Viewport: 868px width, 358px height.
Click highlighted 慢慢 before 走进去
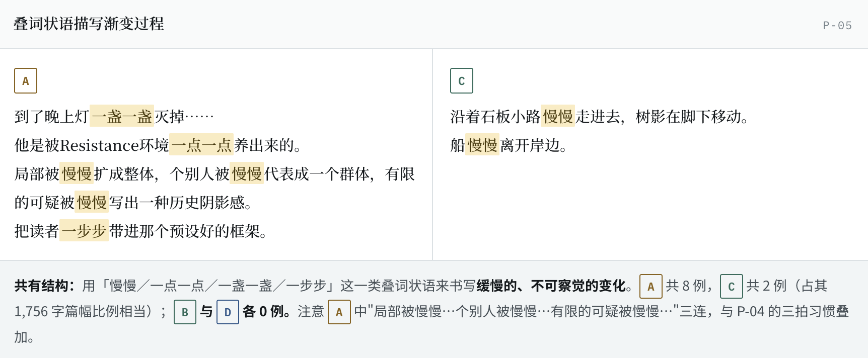pos(558,117)
